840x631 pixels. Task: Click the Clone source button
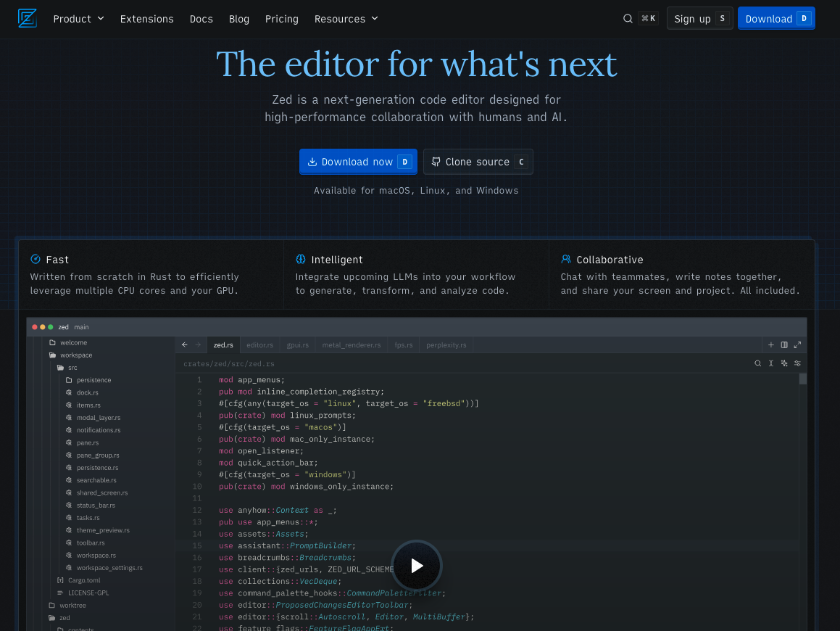click(478, 161)
